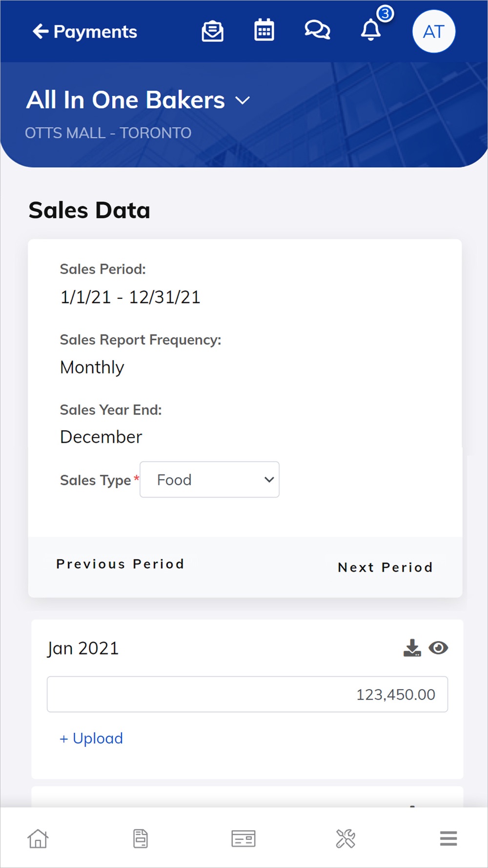The height and width of the screenshot is (868, 488).
Task: Open the AT user profile avatar
Action: (433, 32)
